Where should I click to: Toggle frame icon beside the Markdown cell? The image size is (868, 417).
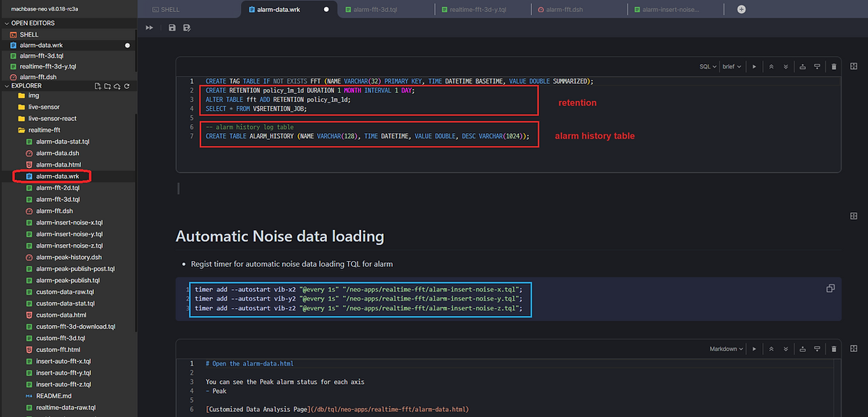click(853, 349)
